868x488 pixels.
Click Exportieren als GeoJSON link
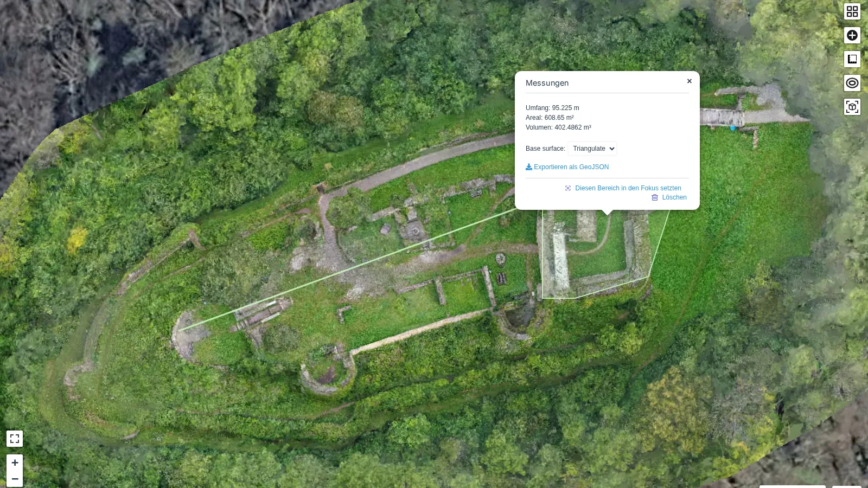(567, 167)
